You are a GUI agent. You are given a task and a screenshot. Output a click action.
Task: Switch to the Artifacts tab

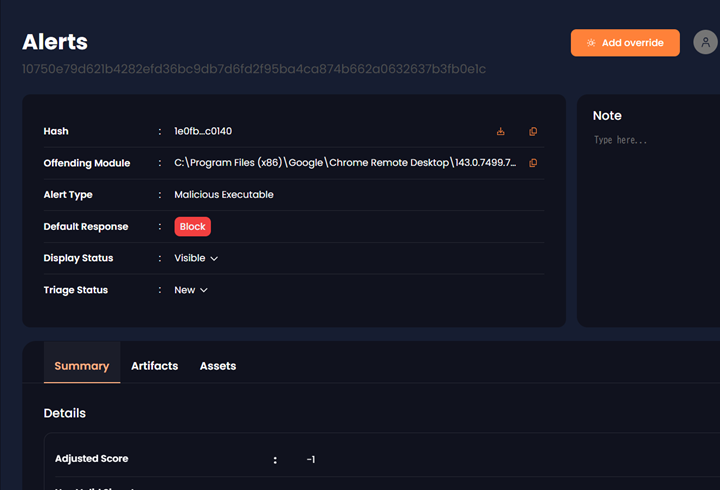[x=154, y=366]
